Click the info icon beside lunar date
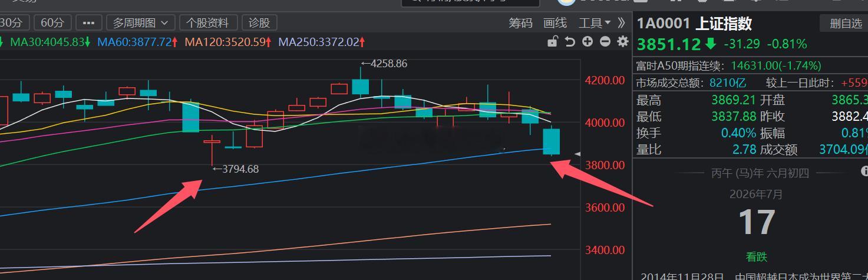The width and height of the screenshot is (868, 280). [864, 172]
